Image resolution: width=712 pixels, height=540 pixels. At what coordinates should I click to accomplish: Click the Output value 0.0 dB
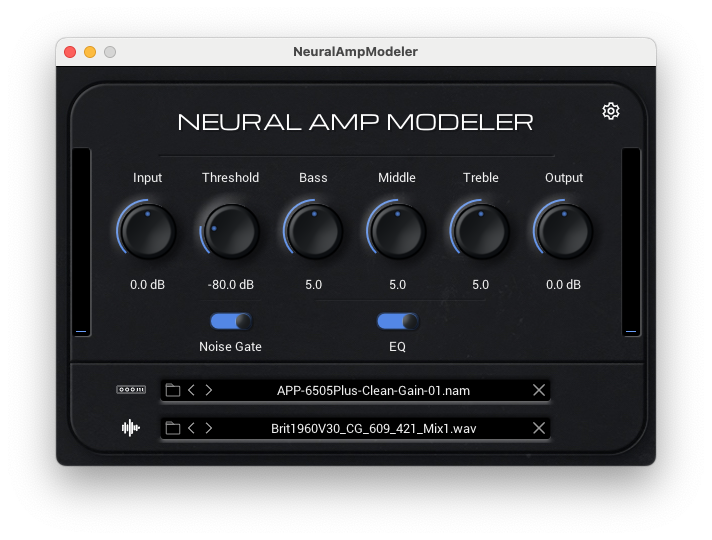point(563,285)
